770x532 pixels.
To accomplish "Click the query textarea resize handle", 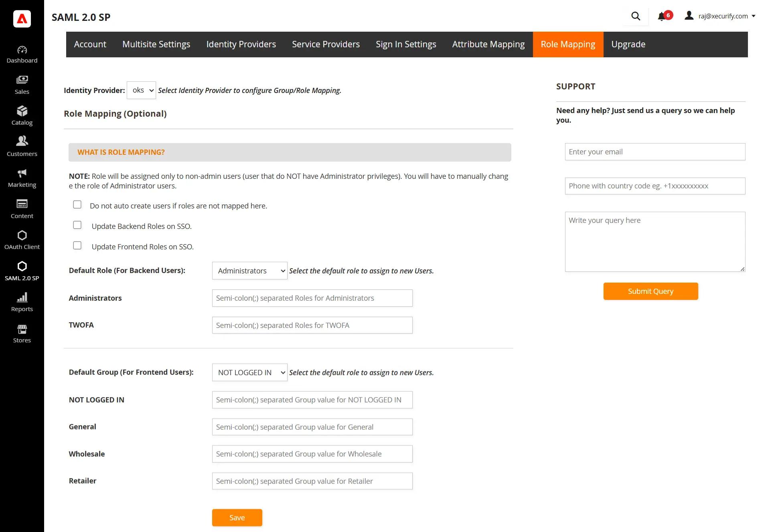I will (742, 269).
